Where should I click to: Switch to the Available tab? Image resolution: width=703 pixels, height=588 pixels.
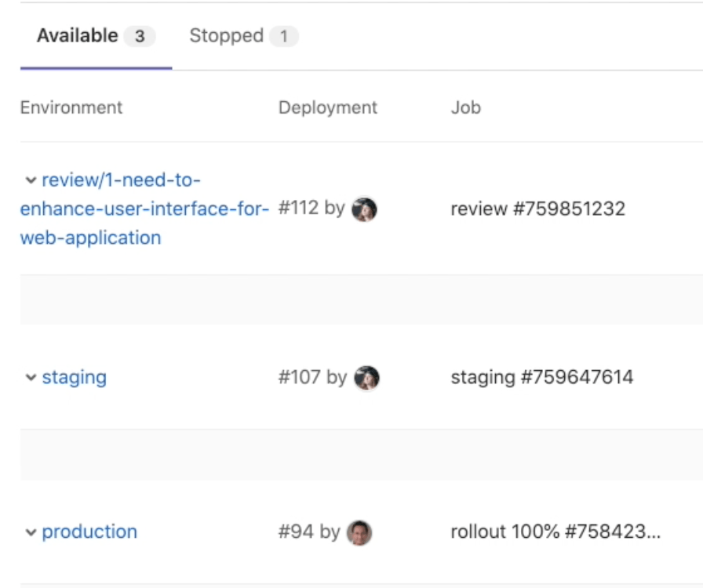tap(96, 36)
